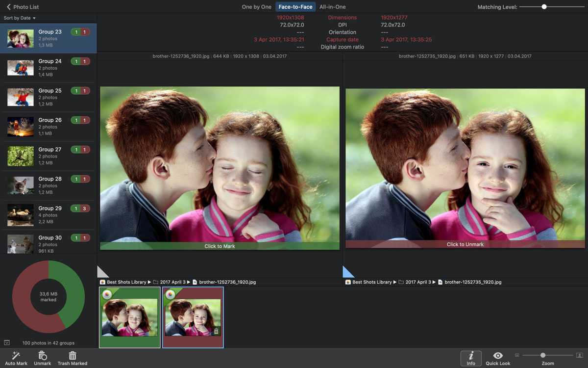The image size is (588, 368).
Task: Select Group 29 in the sidebar
Action: pos(48,214)
